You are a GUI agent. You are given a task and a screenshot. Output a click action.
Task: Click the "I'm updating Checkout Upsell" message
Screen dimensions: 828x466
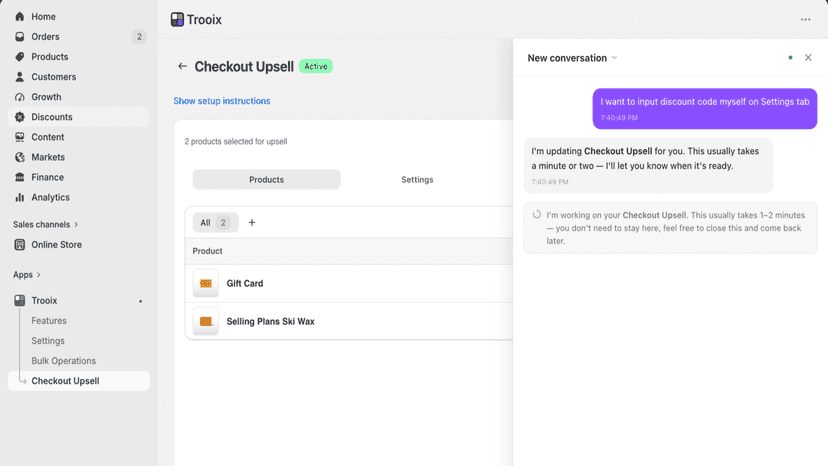(648, 165)
